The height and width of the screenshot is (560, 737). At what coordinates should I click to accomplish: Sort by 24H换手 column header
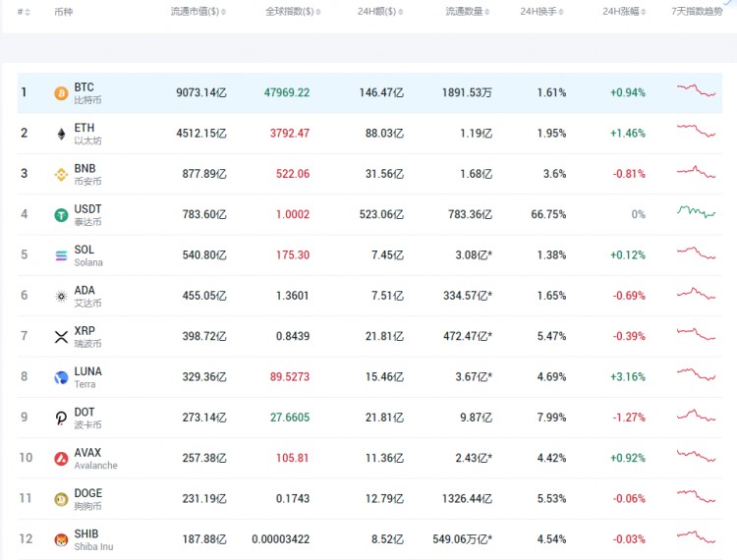(541, 12)
